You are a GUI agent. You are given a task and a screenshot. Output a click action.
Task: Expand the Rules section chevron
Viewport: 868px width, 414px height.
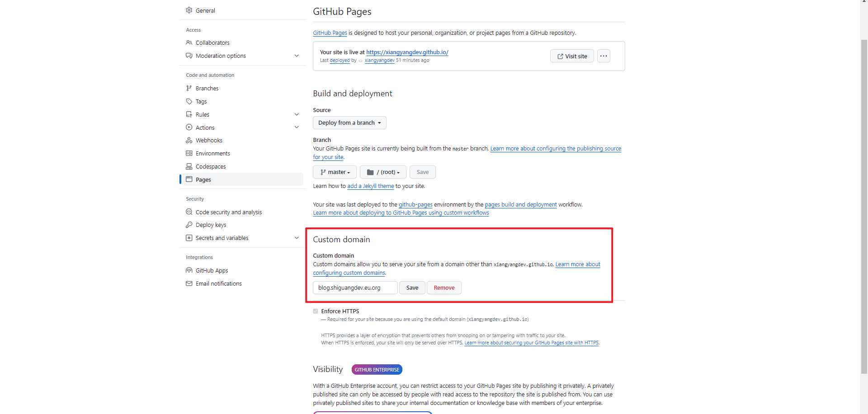coord(297,114)
